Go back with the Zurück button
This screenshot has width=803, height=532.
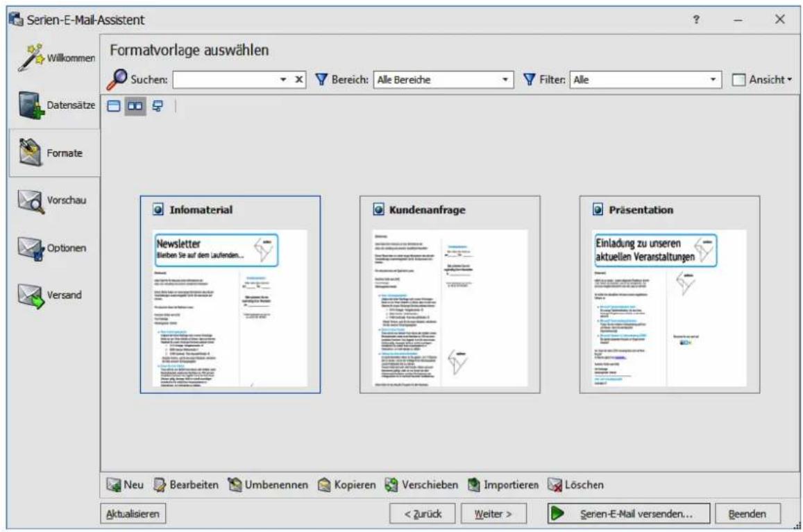pos(422,513)
